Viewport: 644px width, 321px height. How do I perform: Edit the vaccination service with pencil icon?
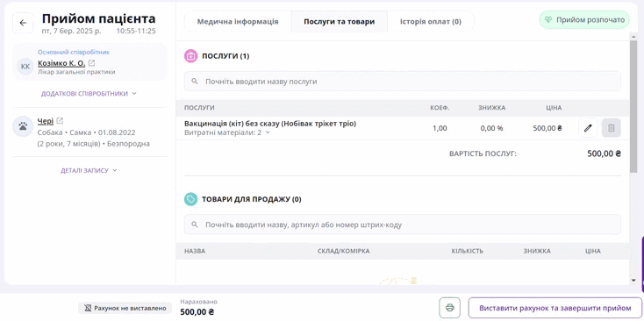pos(588,128)
